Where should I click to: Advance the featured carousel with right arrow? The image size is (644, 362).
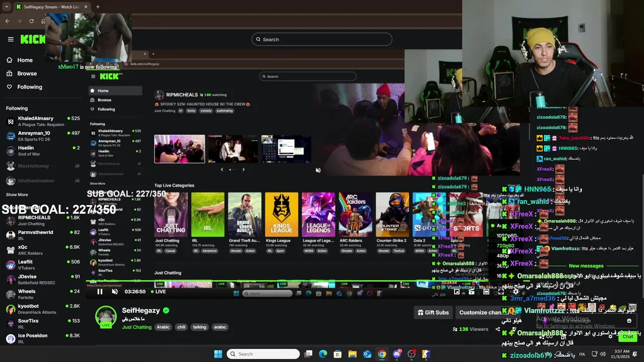click(x=244, y=169)
